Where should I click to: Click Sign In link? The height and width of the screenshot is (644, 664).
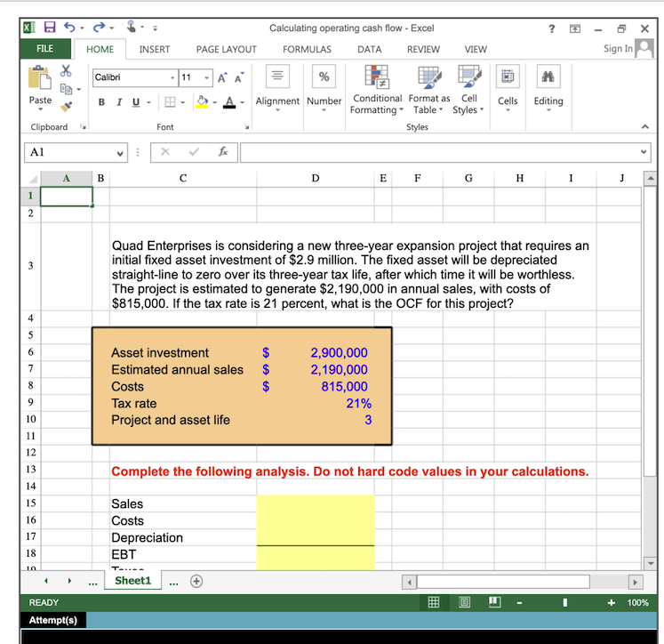(x=618, y=49)
